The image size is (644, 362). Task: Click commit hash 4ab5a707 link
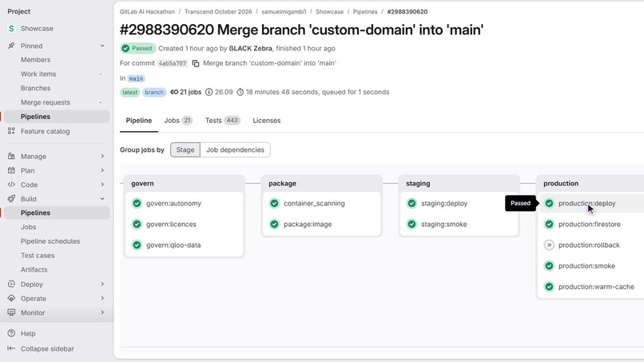(172, 63)
